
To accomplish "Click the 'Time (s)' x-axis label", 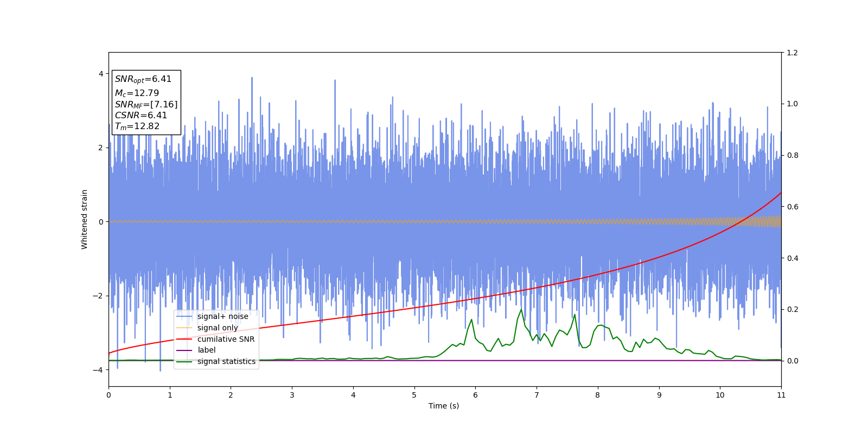I will 444,406.
